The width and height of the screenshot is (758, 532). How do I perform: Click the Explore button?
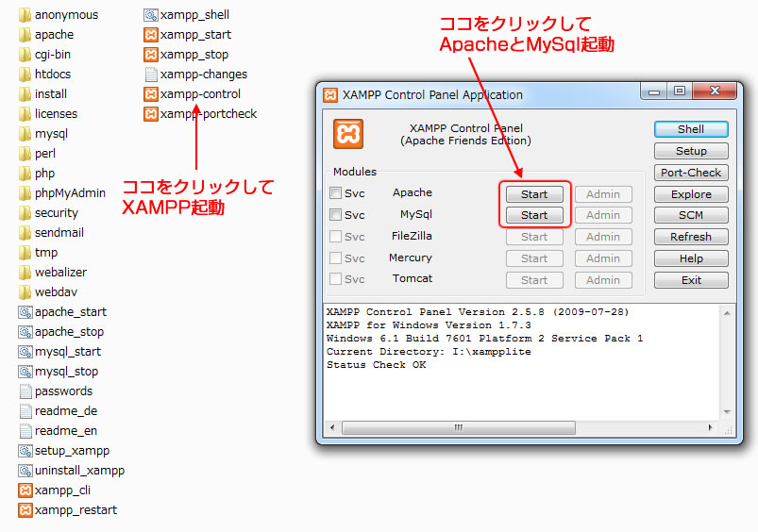click(691, 194)
